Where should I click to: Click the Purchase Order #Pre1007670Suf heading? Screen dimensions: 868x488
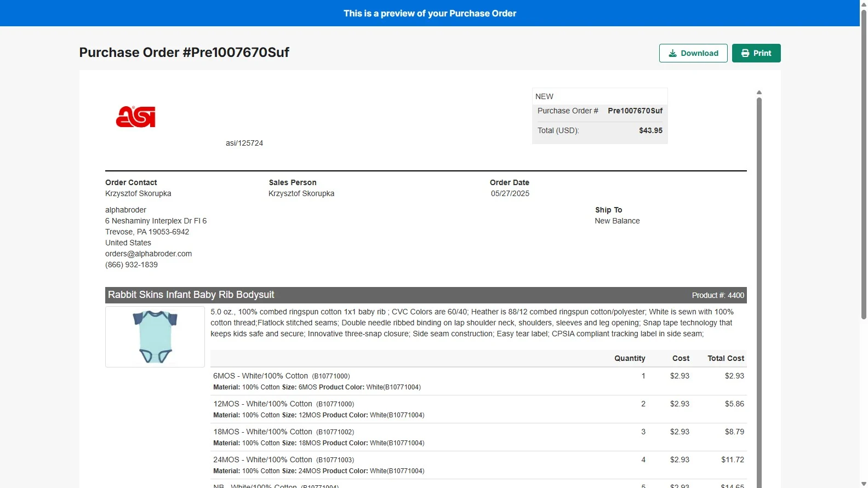coord(184,53)
